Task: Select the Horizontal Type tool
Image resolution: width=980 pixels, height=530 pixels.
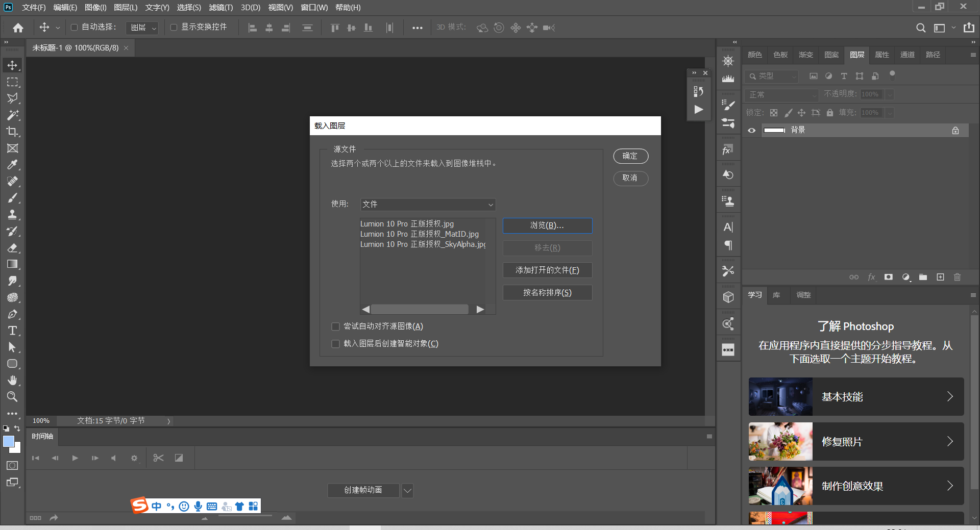Action: 12,331
